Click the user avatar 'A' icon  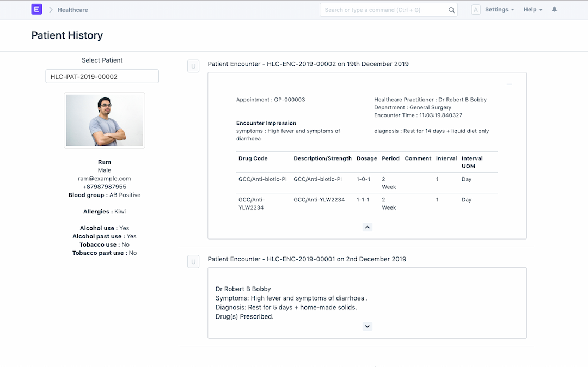(x=476, y=10)
